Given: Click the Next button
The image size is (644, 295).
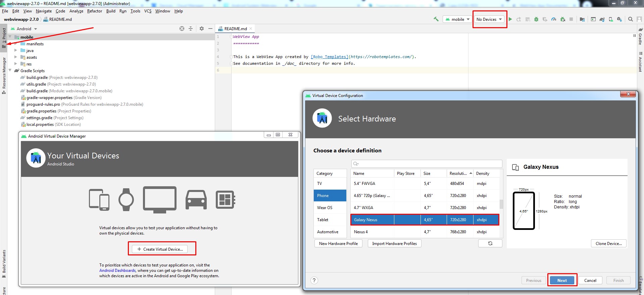Looking at the screenshot, I should point(562,280).
